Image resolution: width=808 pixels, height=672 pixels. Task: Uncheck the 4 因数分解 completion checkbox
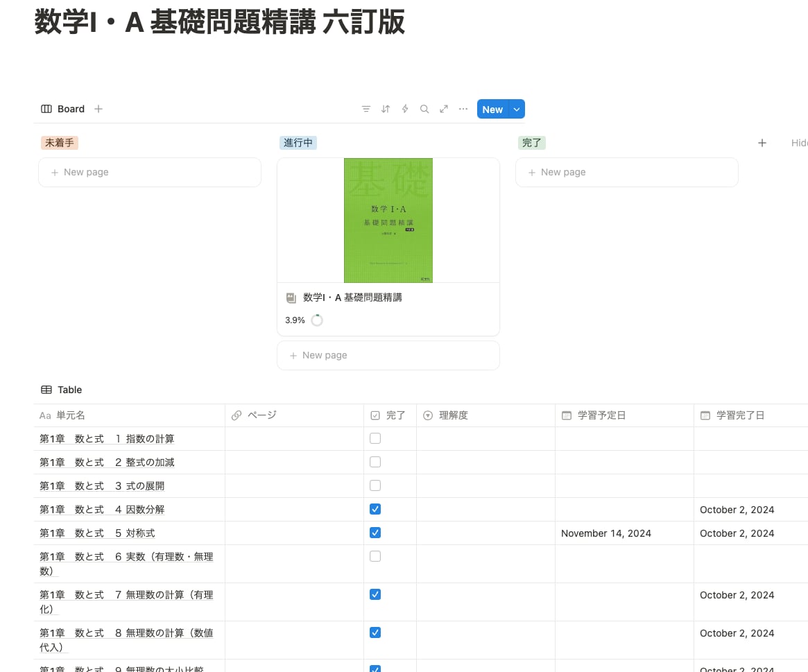[375, 509]
